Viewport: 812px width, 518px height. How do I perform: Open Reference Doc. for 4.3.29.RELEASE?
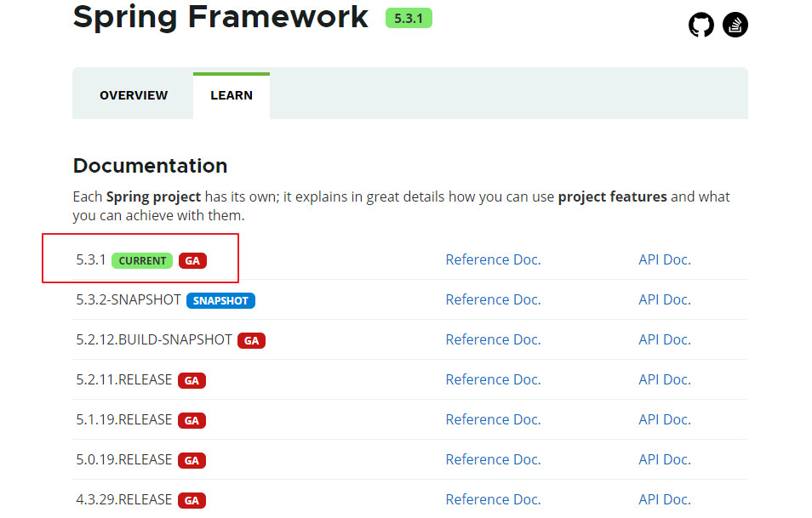point(493,499)
